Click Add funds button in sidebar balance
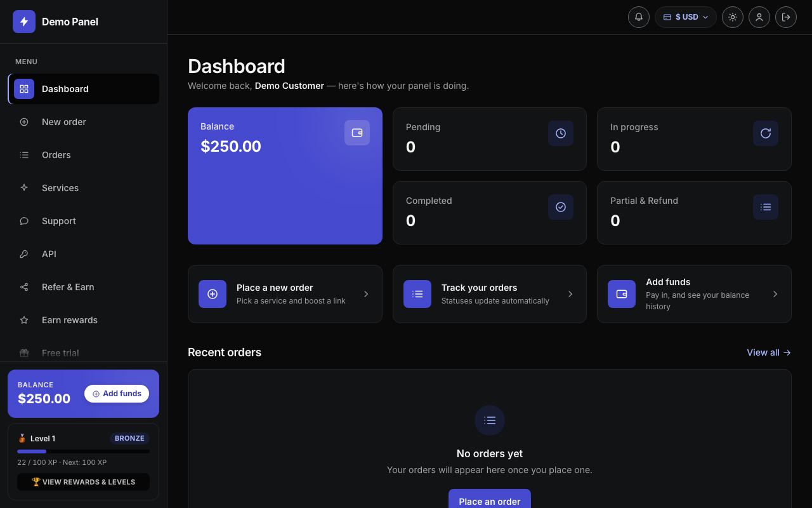The width and height of the screenshot is (812, 508). point(117,394)
